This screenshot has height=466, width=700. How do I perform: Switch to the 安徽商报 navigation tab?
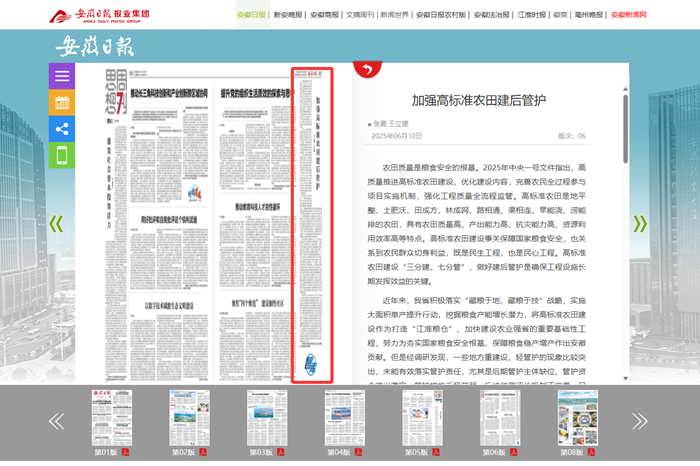coord(325,16)
